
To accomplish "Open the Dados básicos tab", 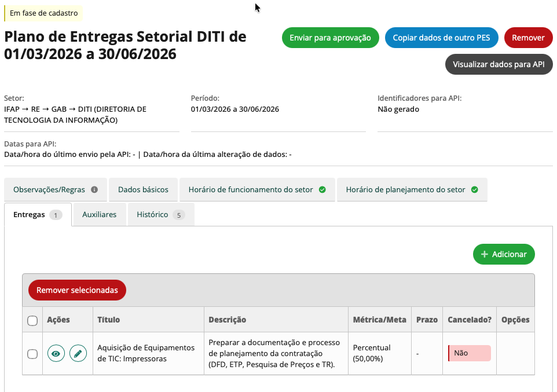I will point(143,190).
